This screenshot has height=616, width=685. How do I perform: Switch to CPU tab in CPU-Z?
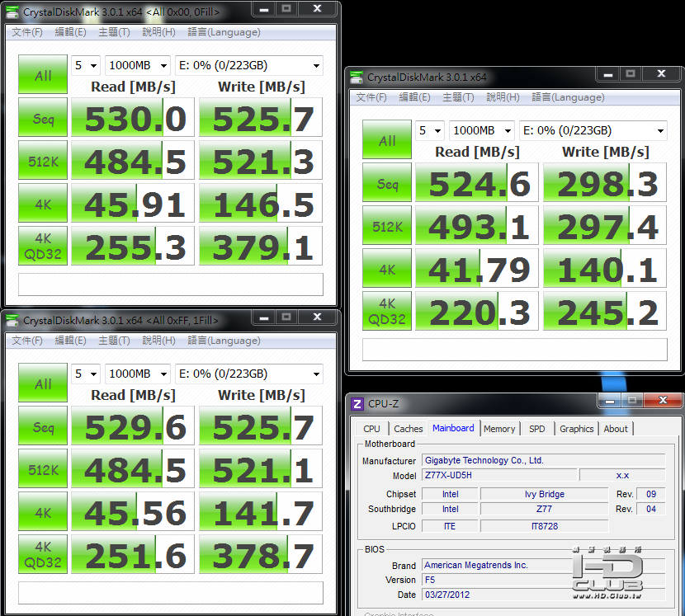coord(371,429)
